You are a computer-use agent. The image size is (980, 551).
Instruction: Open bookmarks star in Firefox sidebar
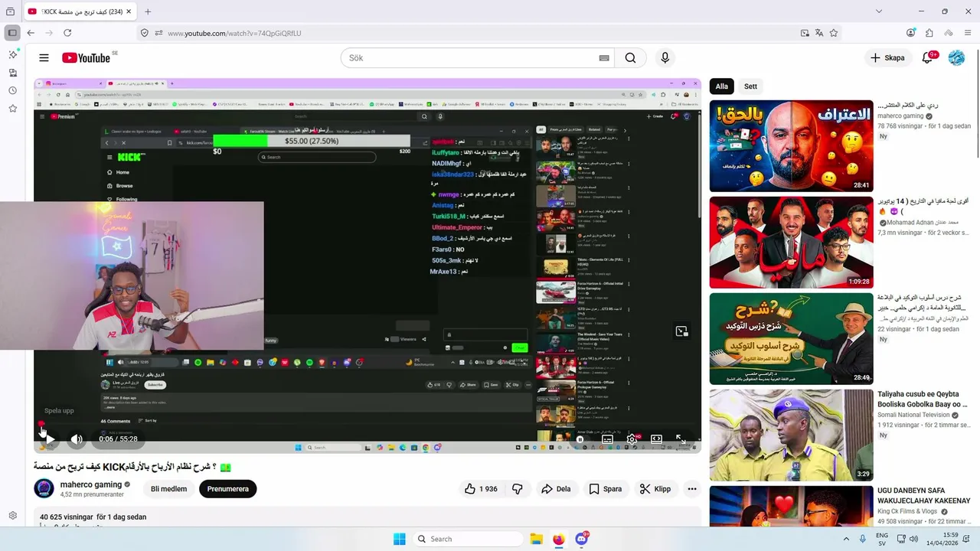click(x=12, y=109)
